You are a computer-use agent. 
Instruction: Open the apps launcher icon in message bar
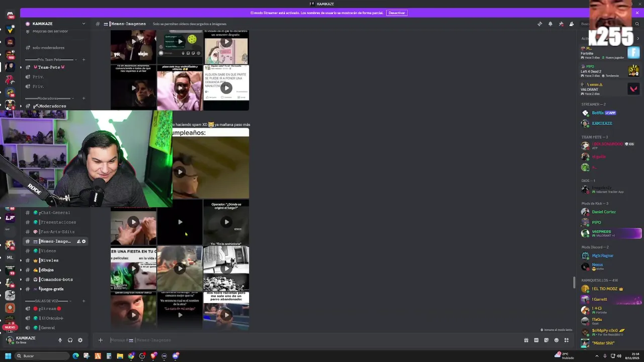(x=567, y=340)
